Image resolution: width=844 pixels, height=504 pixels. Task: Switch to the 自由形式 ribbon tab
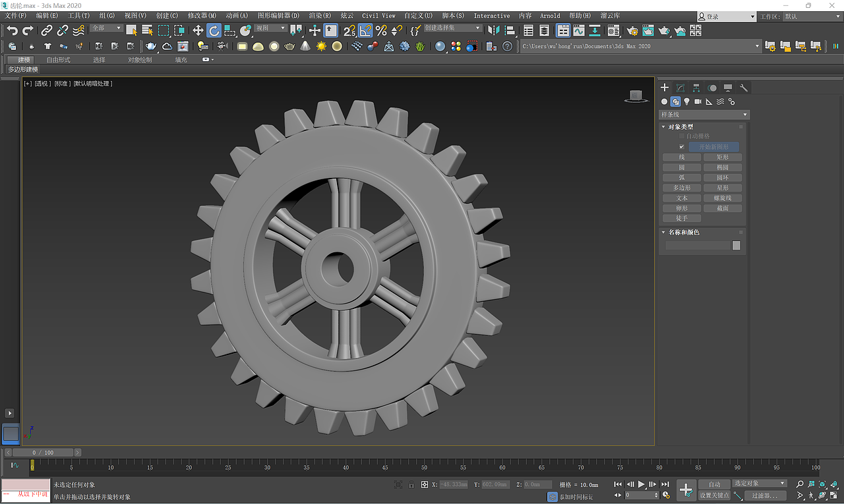tap(58, 60)
